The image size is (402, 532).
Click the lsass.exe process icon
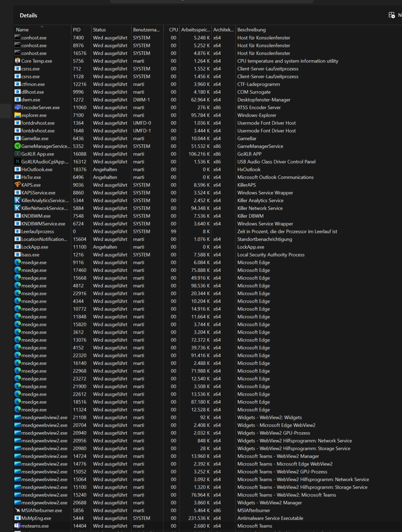pos(17,255)
